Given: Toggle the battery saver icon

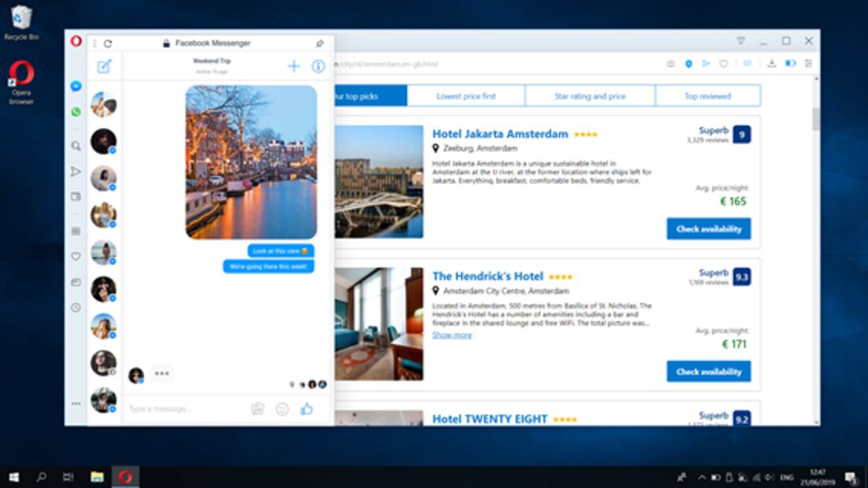Looking at the screenshot, I should pos(790,64).
